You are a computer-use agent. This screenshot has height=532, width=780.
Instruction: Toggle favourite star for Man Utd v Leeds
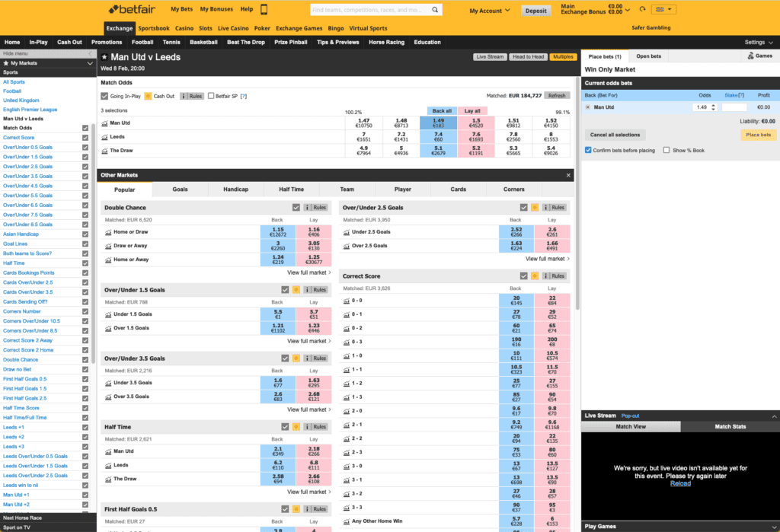tap(104, 57)
